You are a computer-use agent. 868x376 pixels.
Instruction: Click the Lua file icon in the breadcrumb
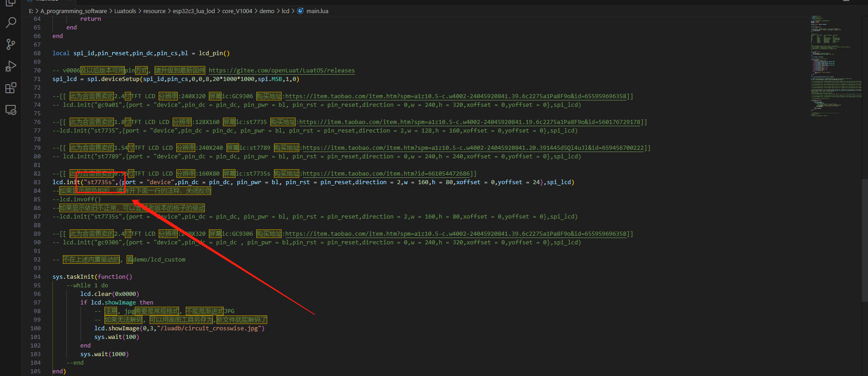coord(301,11)
